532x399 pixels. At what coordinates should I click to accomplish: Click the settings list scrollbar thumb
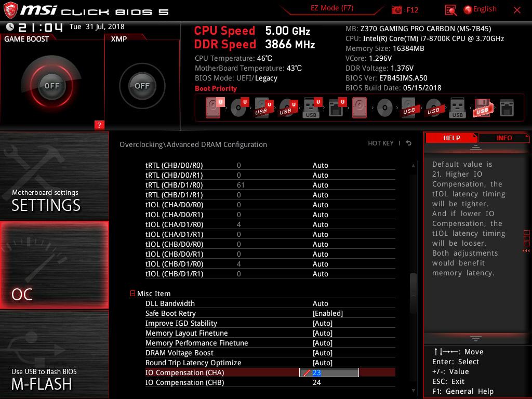pyautogui.click(x=413, y=294)
